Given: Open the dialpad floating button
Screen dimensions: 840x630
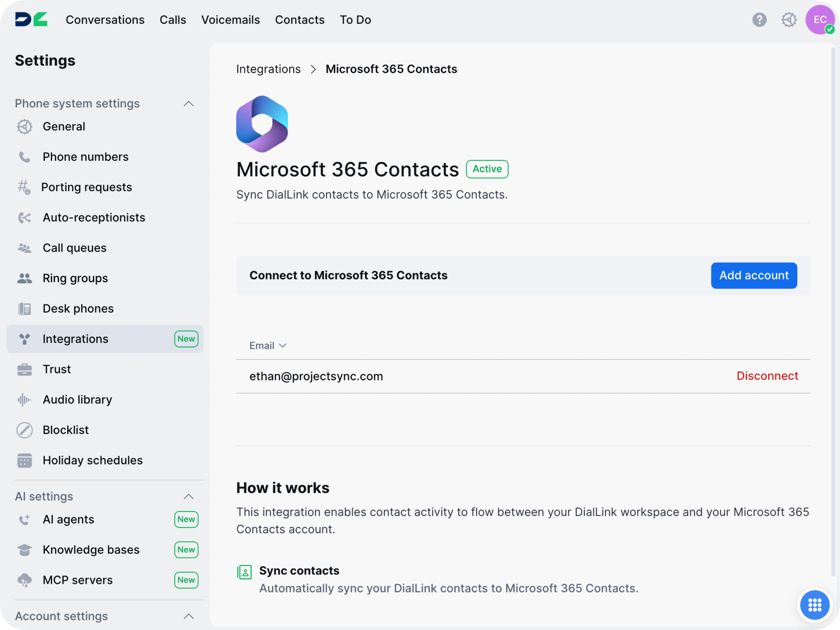Looking at the screenshot, I should point(814,605).
